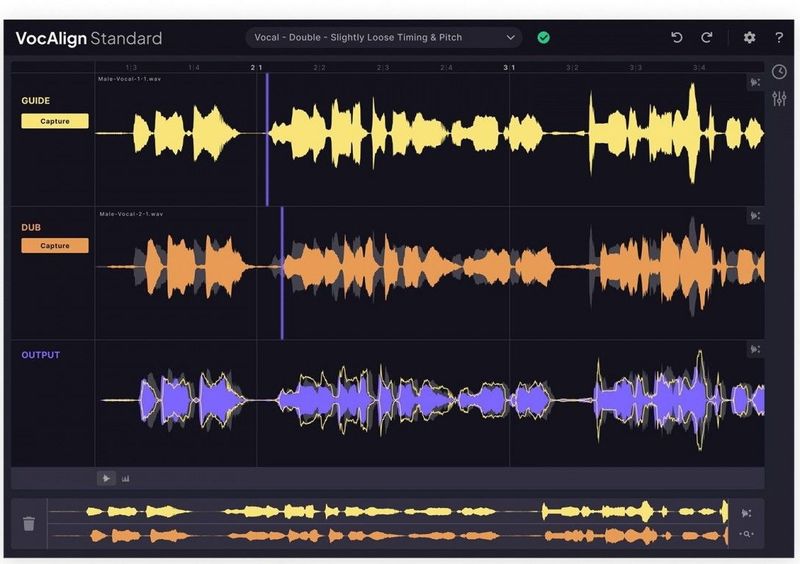800x564 pixels.
Task: Open settings via the gear icon
Action: 749,37
